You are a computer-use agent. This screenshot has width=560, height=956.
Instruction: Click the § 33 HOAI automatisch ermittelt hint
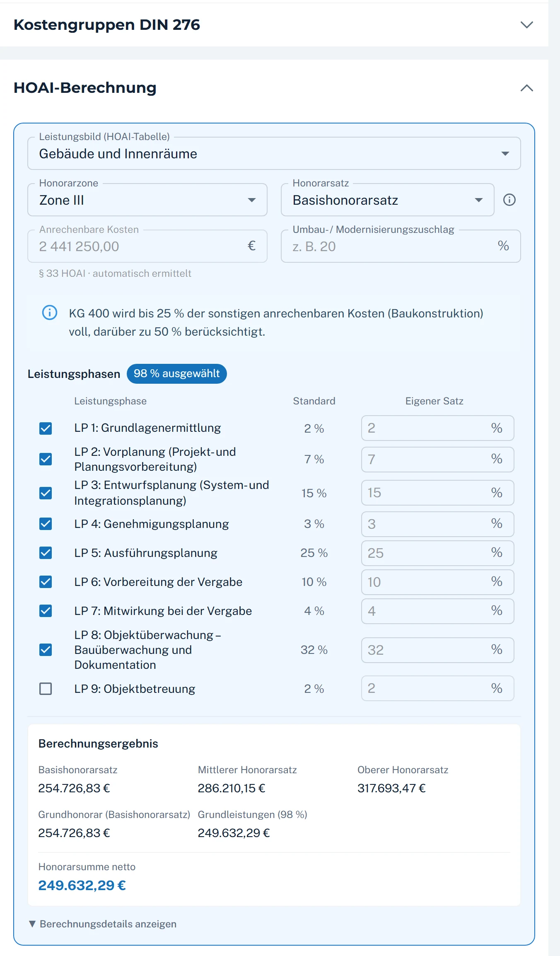pyautogui.click(x=115, y=273)
